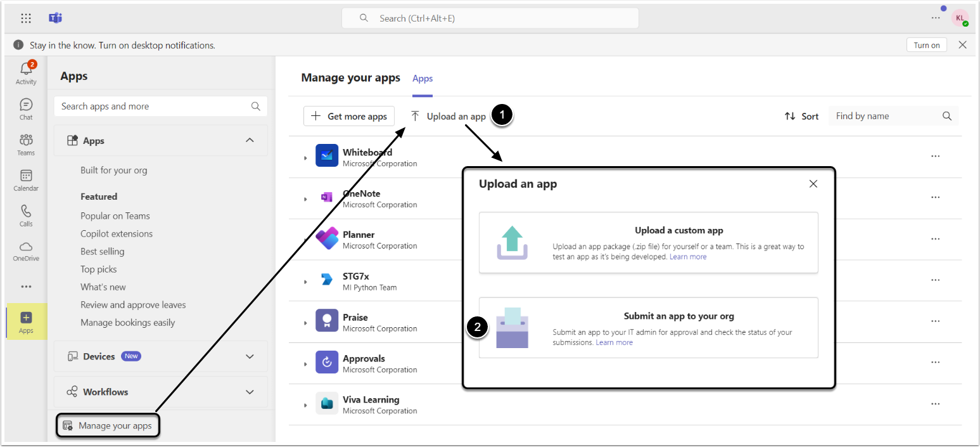
Task: Turn on desktop notifications
Action: [x=926, y=45]
